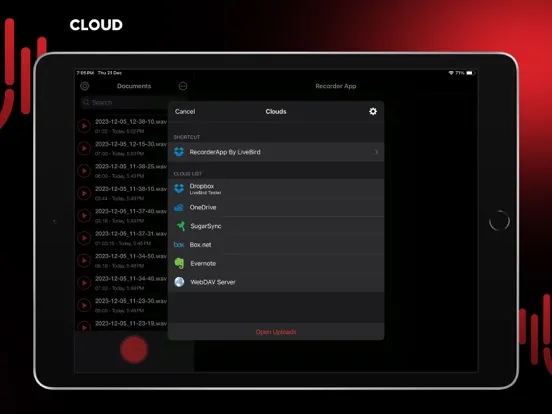Play recording 2023-12-05_12-38-10.wav

[x=84, y=126]
